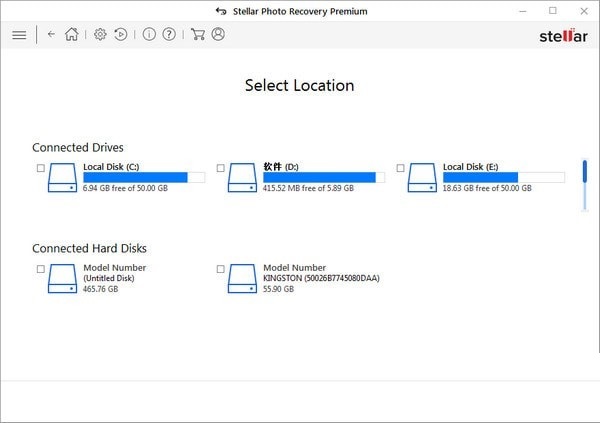This screenshot has width=600, height=423.
Task: Click the Connected Drives scrollbar
Action: tap(585, 185)
